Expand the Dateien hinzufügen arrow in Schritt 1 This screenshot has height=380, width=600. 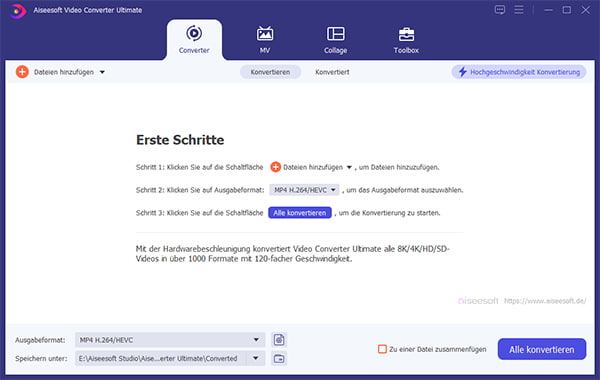coord(349,167)
